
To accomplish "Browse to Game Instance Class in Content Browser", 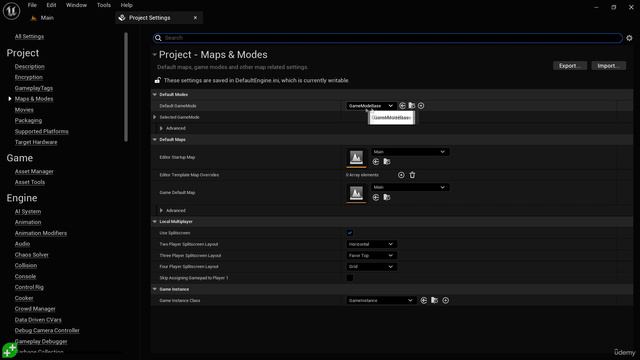I will pos(434,300).
